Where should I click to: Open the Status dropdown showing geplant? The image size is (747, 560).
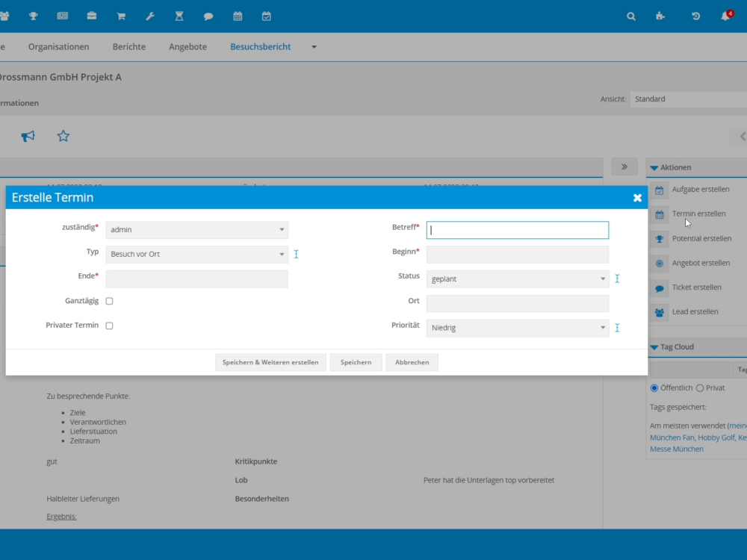517,279
